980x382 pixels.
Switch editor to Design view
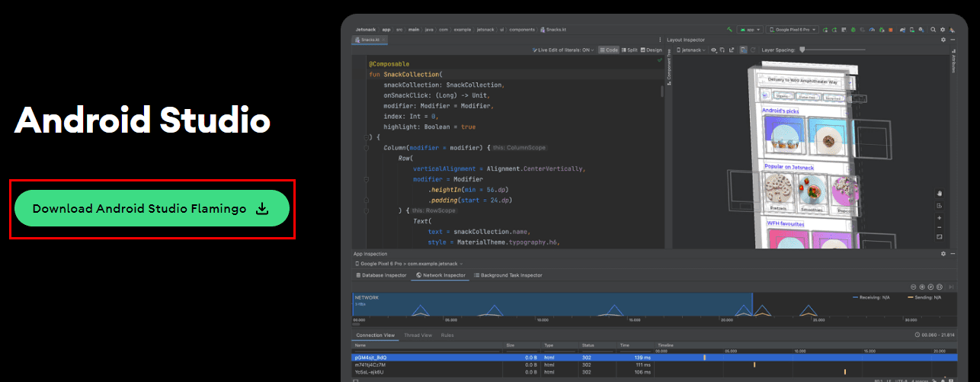[652, 50]
